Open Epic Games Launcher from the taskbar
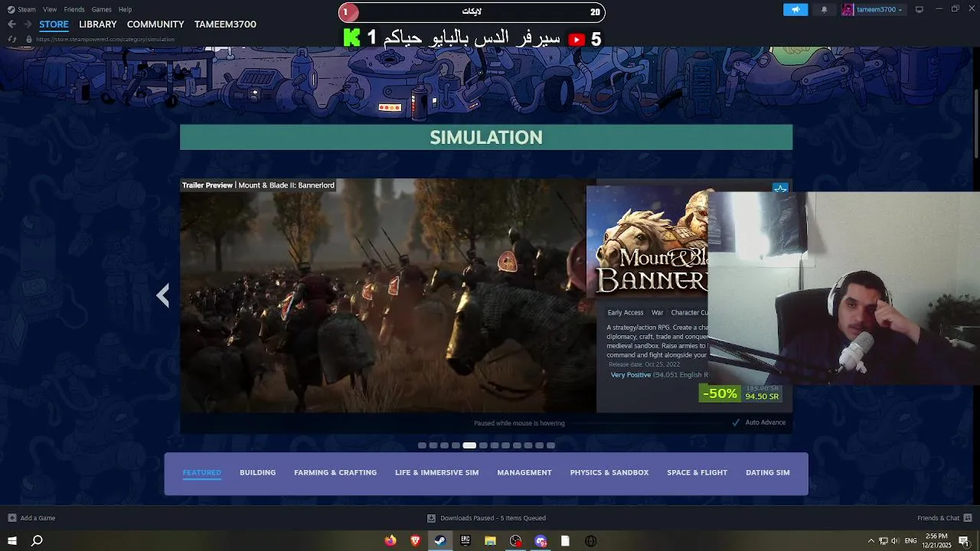The width and height of the screenshot is (980, 551). tap(465, 541)
